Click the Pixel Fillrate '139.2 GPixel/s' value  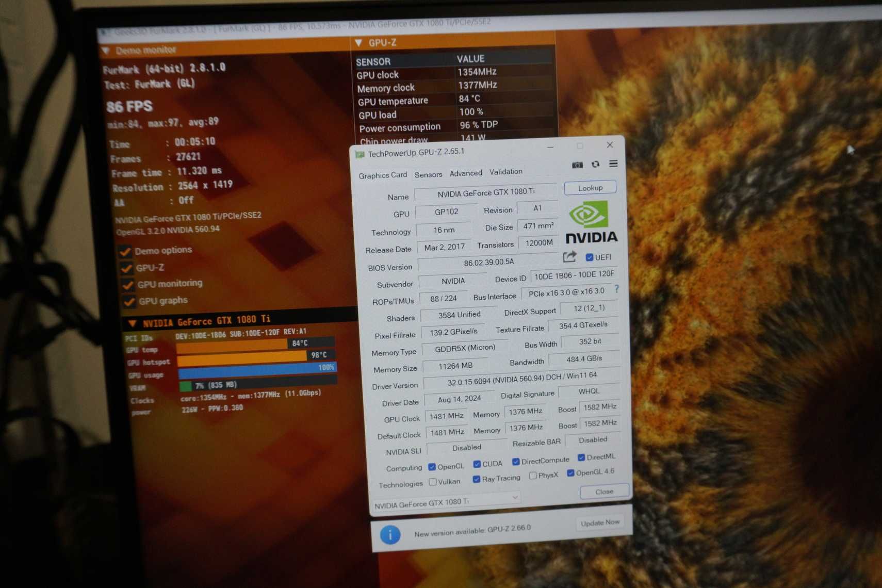(x=453, y=332)
